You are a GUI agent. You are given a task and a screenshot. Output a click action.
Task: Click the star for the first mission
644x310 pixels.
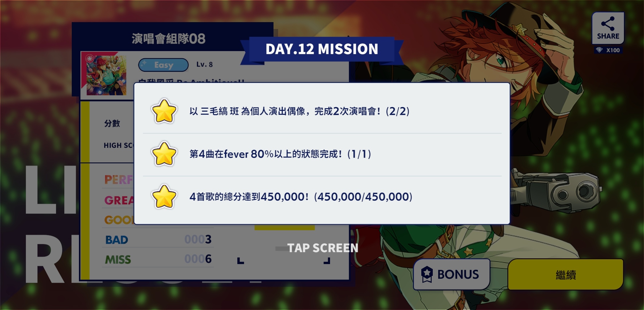coord(164,111)
